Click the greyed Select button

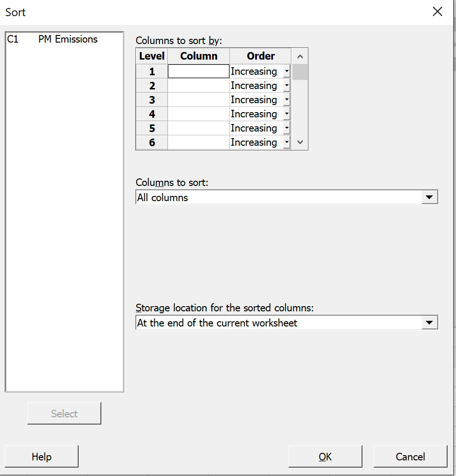pos(64,414)
